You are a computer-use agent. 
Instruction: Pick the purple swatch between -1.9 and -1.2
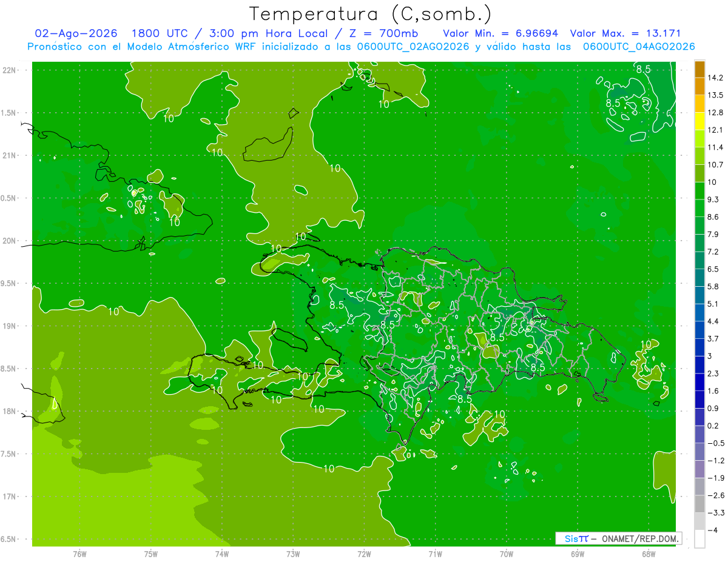[699, 469]
